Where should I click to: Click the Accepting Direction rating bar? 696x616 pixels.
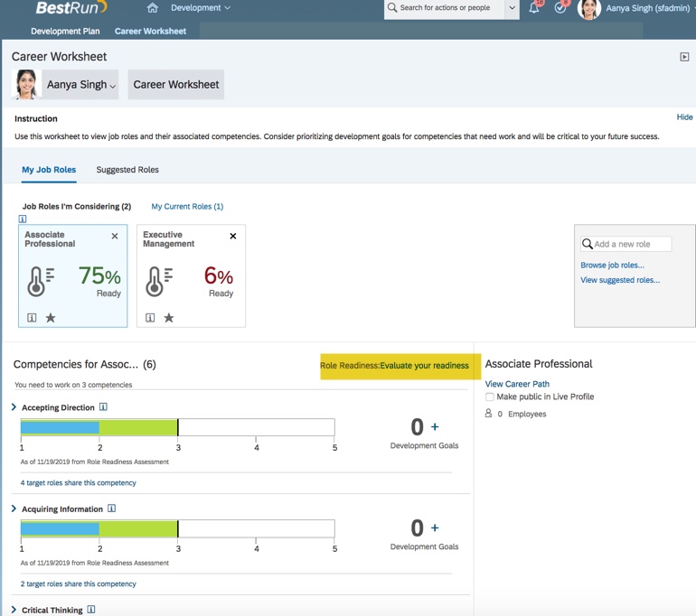[x=177, y=427]
